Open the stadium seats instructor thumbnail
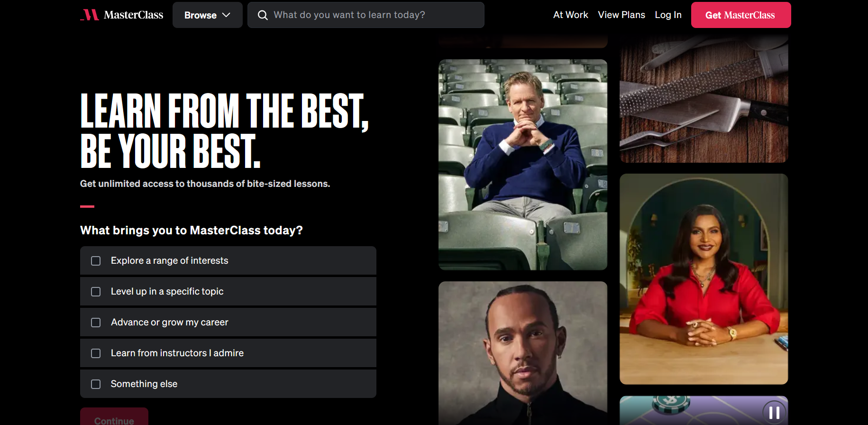The image size is (868, 425). coord(523,165)
